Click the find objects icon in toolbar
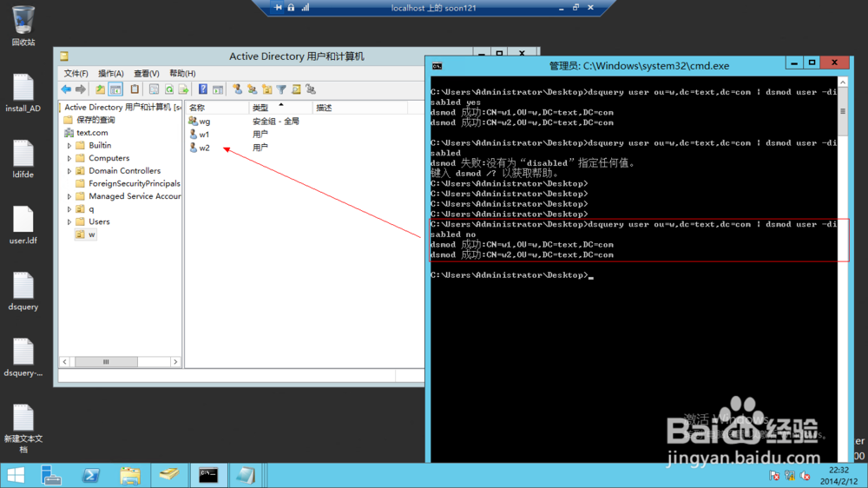Viewport: 868px width, 488px height. coord(296,89)
